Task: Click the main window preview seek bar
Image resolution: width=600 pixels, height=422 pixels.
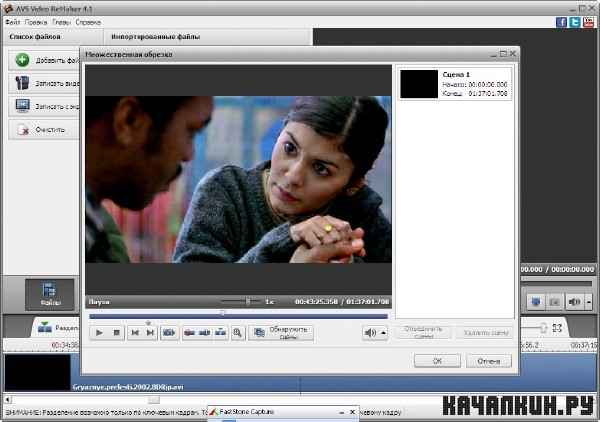Action: click(557, 283)
